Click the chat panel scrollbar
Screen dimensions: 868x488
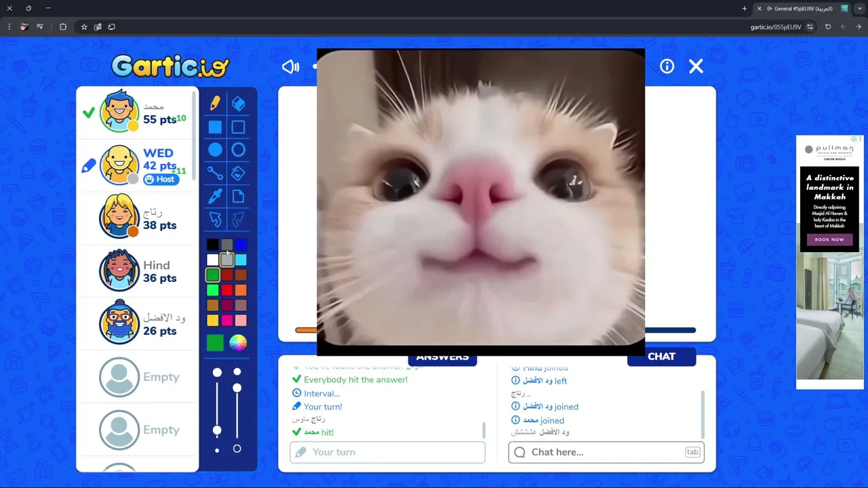tap(703, 414)
